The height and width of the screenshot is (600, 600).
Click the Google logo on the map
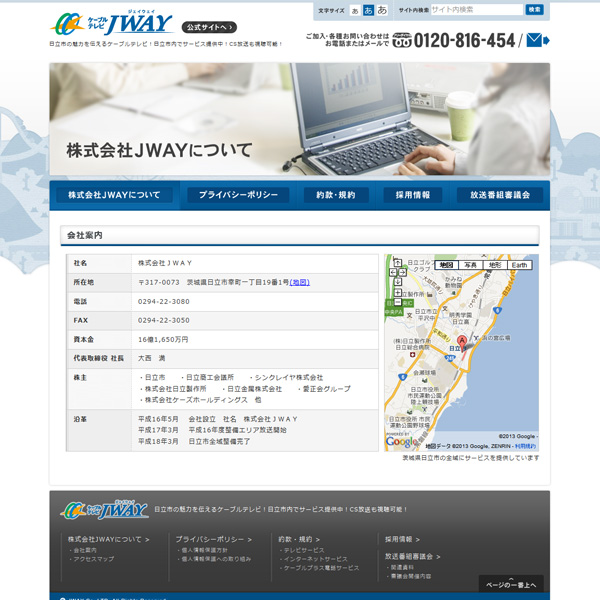[x=401, y=442]
